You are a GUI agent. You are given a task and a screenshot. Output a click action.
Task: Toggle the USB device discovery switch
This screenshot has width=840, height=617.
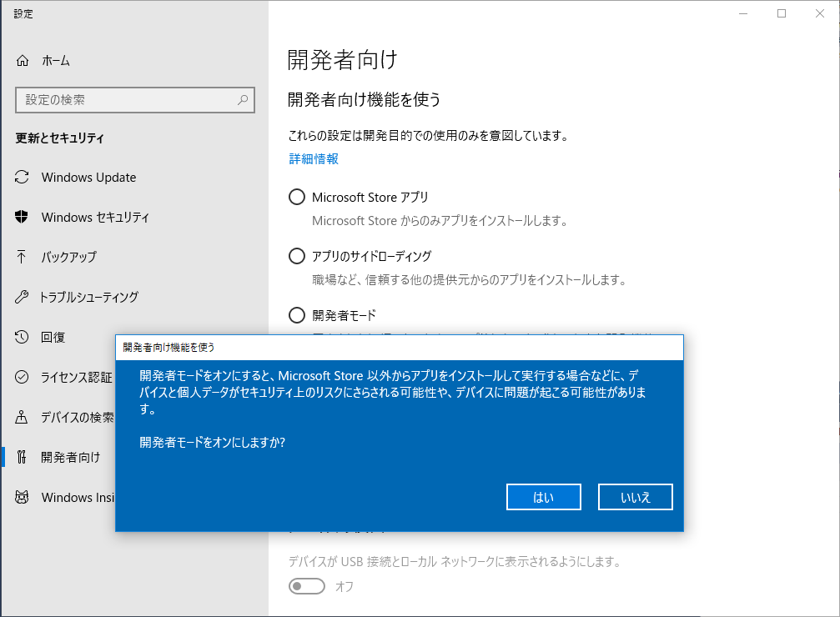coord(307,586)
